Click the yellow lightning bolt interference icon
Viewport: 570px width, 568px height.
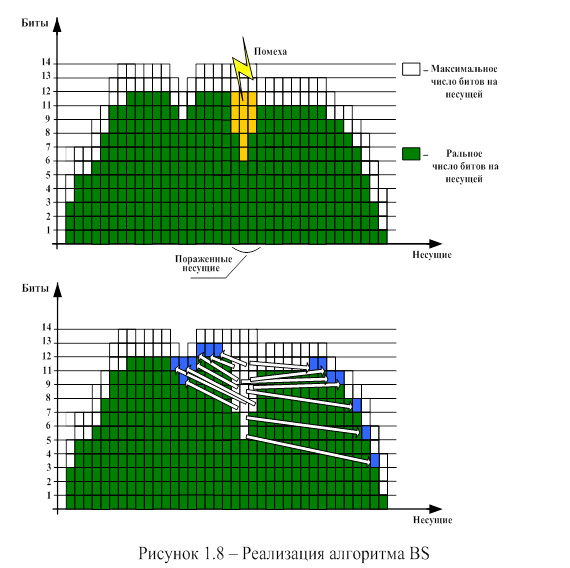click(x=243, y=68)
